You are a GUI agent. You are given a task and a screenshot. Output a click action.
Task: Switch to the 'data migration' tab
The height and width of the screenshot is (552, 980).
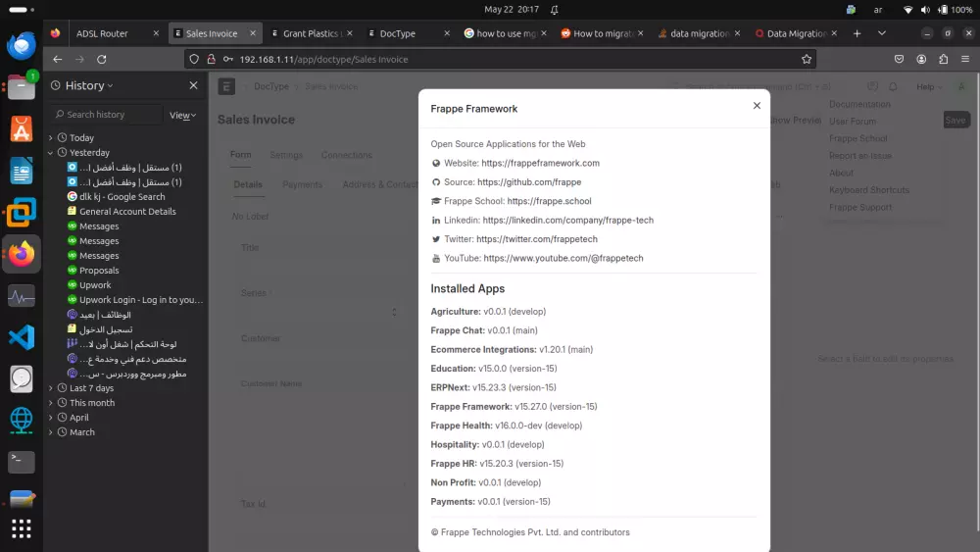pyautogui.click(x=698, y=33)
